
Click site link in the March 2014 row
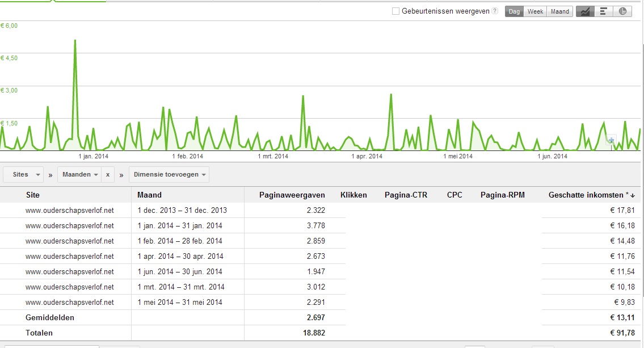[x=70, y=287]
